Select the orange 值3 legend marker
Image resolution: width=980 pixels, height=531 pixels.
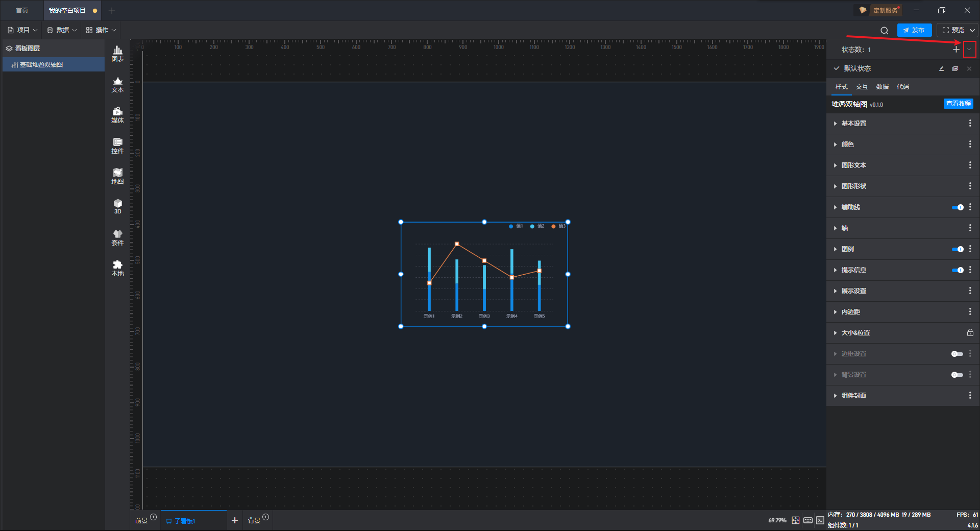pos(553,226)
